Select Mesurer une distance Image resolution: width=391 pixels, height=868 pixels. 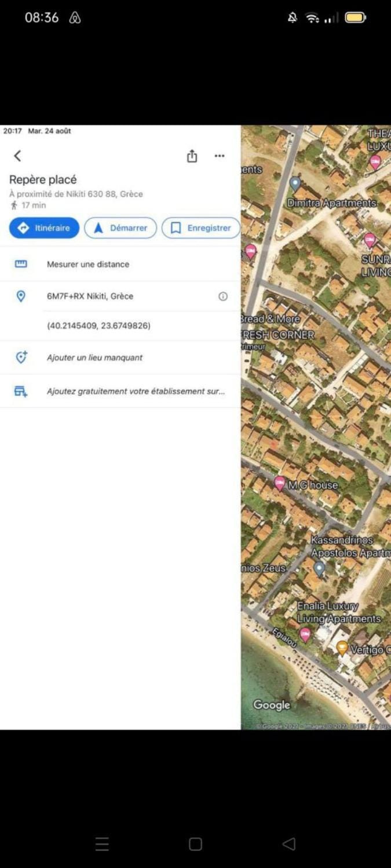click(x=88, y=264)
